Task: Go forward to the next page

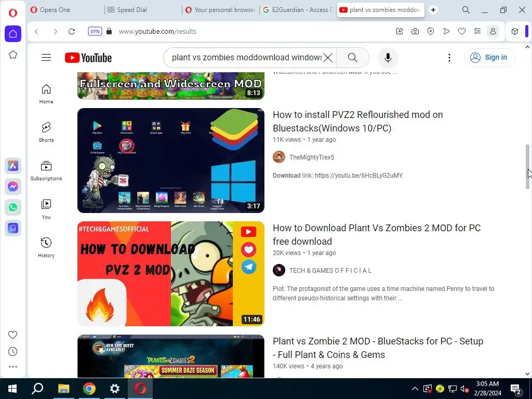Action: coord(55,32)
